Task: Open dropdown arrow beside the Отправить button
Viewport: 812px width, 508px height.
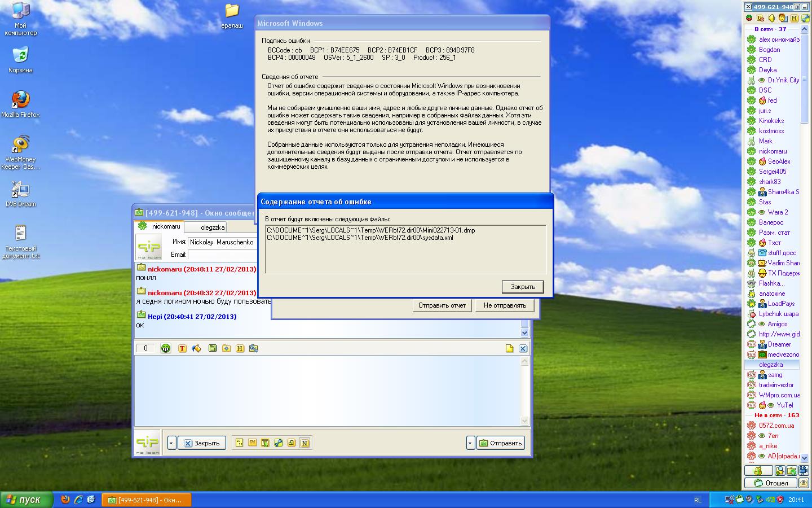Action: 470,443
